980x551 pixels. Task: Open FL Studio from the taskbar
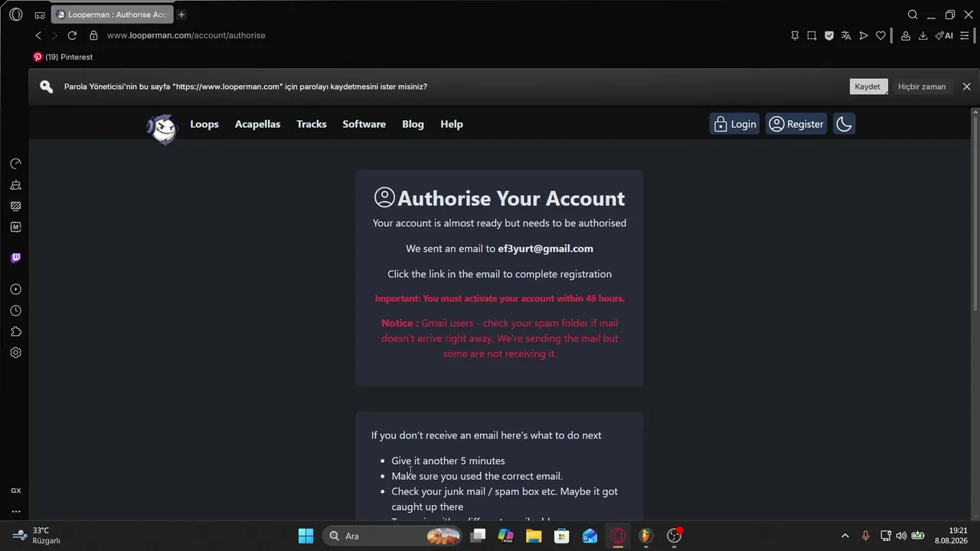[x=646, y=536]
